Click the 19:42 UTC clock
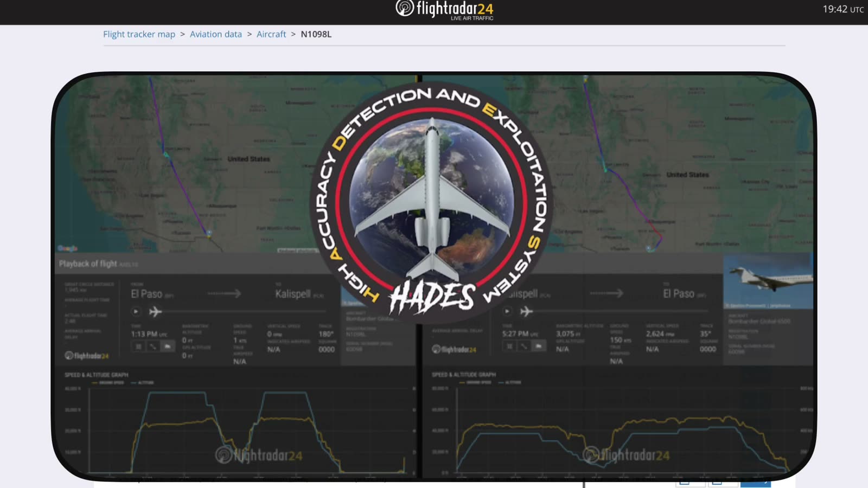The width and height of the screenshot is (868, 488). pos(843,9)
